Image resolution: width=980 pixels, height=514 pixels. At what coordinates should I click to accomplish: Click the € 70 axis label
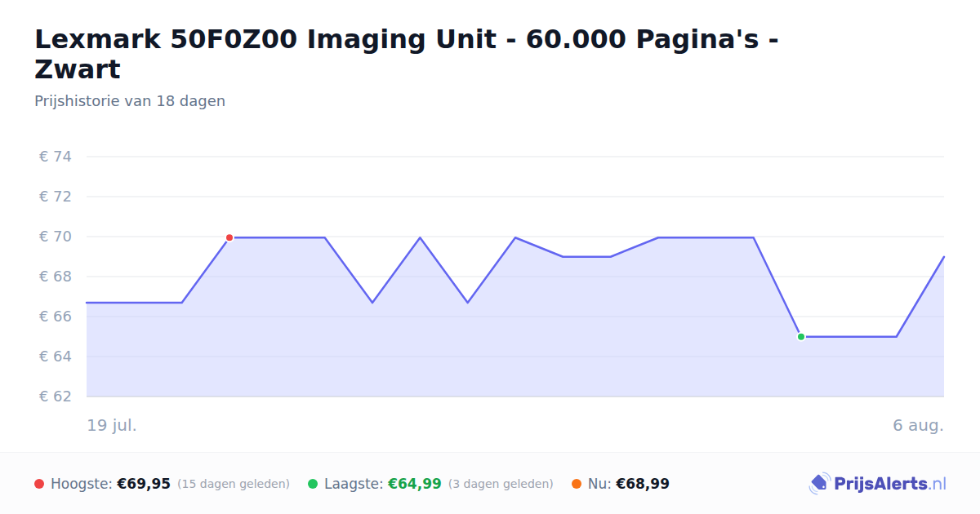click(x=56, y=237)
